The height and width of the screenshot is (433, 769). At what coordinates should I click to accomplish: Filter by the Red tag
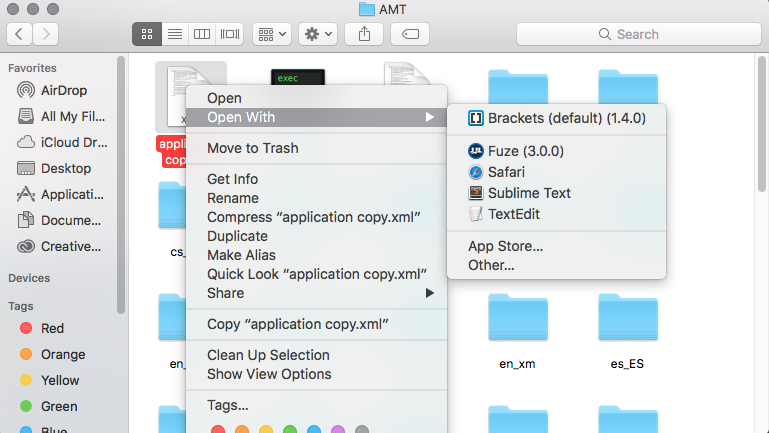point(42,328)
